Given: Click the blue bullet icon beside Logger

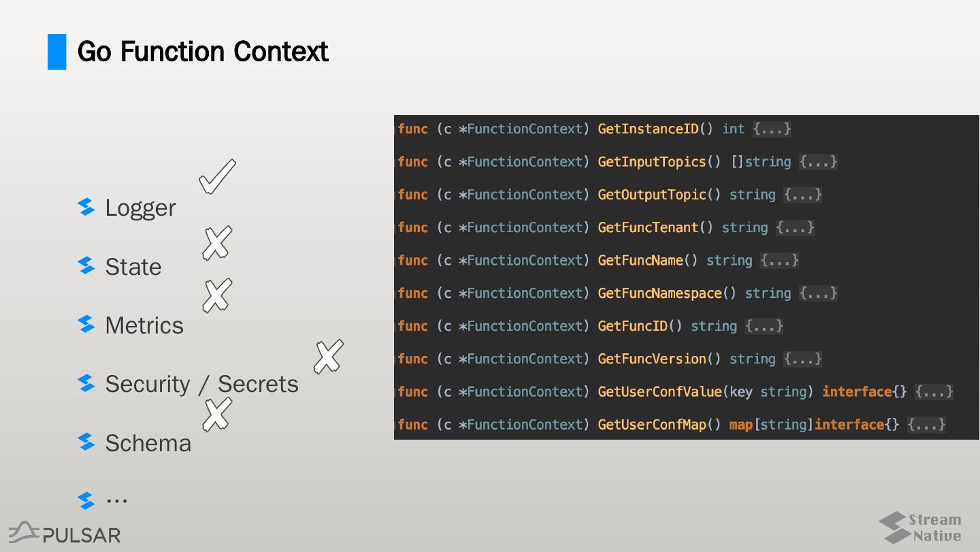Looking at the screenshot, I should 86,207.
